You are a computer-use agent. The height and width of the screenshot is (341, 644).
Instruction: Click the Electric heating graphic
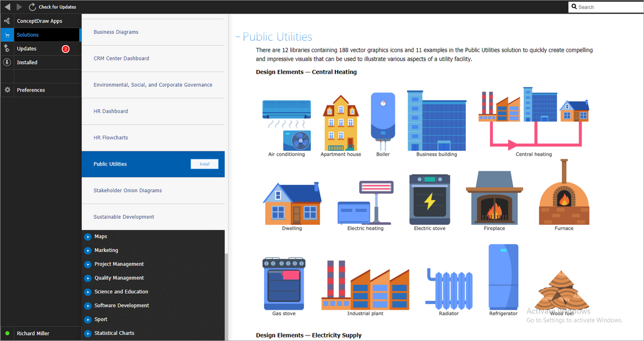click(365, 203)
